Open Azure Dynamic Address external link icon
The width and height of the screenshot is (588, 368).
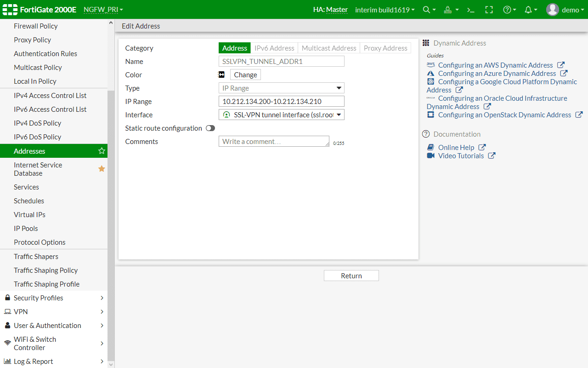tap(564, 73)
